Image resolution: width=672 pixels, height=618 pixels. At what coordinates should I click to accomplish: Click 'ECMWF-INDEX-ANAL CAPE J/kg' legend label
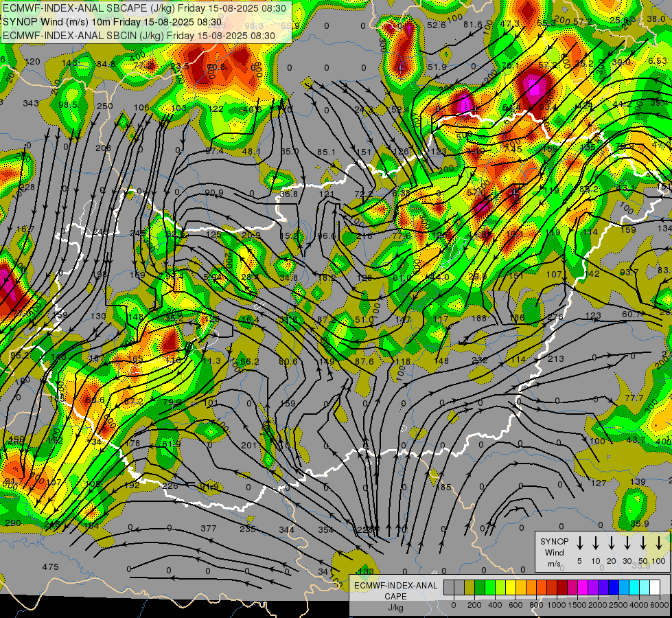[395, 597]
